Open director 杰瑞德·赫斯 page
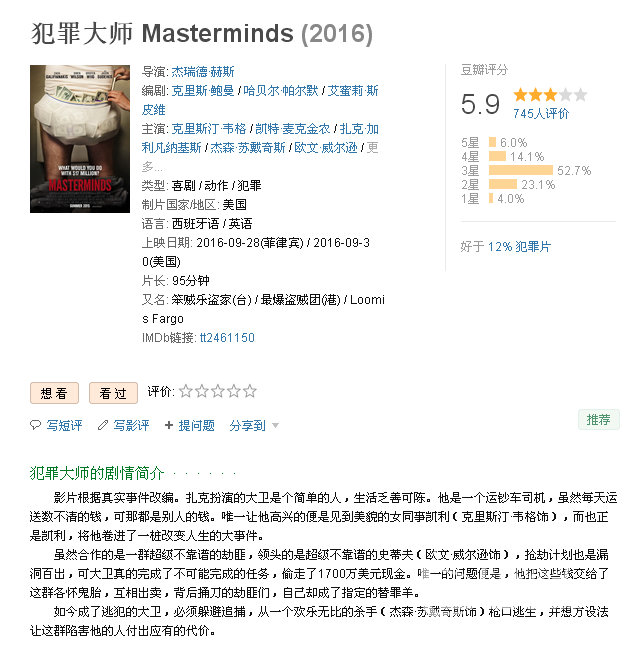This screenshot has height=650, width=631. pos(203,72)
